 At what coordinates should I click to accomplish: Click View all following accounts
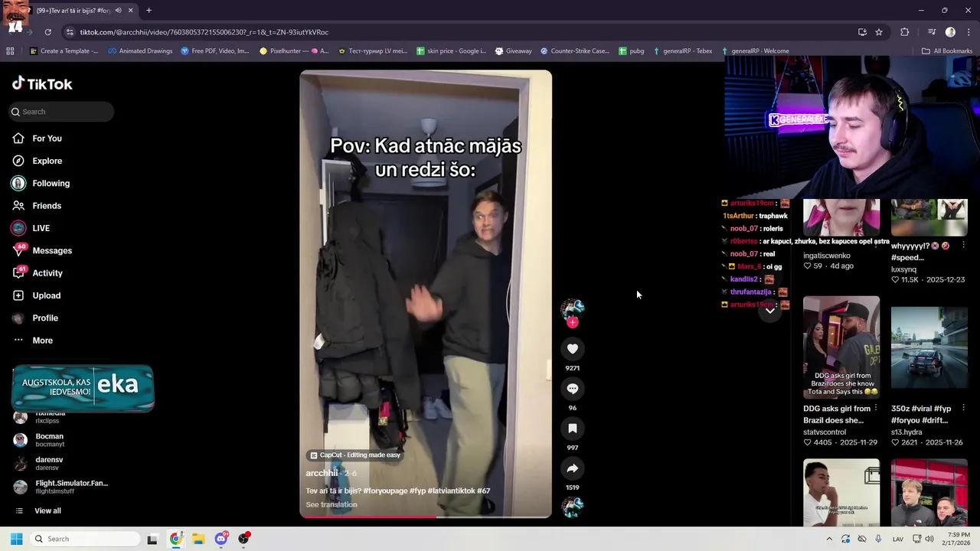click(x=47, y=510)
